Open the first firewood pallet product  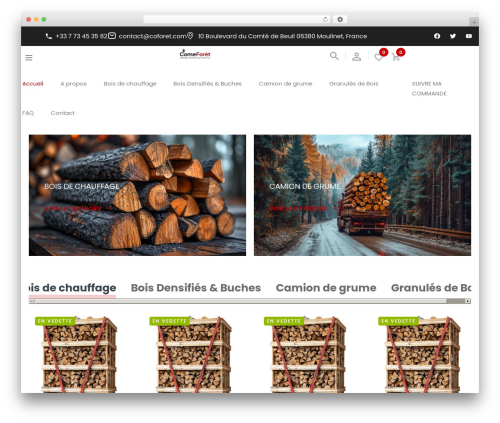click(x=79, y=355)
